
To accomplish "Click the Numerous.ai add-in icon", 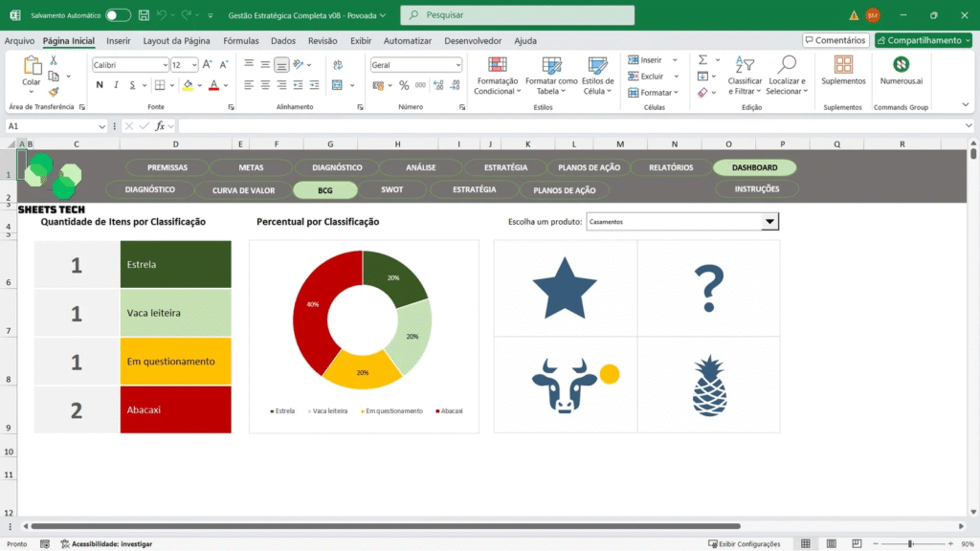I will (x=901, y=65).
